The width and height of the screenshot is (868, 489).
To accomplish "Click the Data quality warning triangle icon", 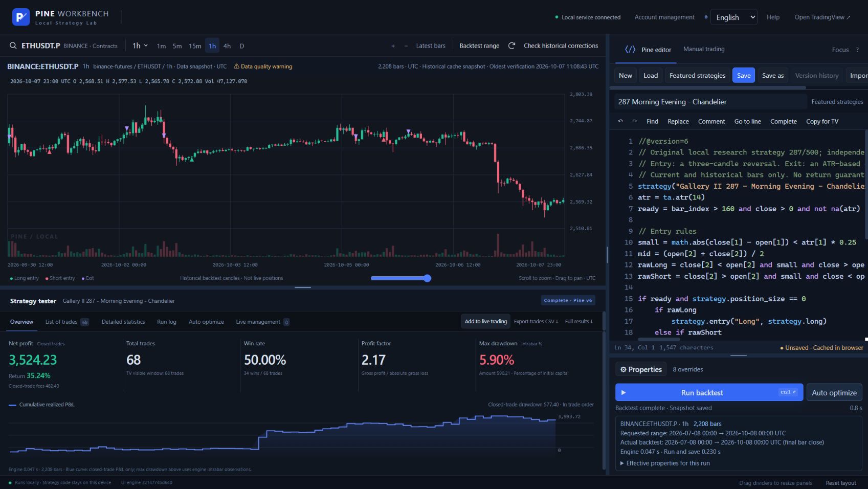I will click(236, 66).
